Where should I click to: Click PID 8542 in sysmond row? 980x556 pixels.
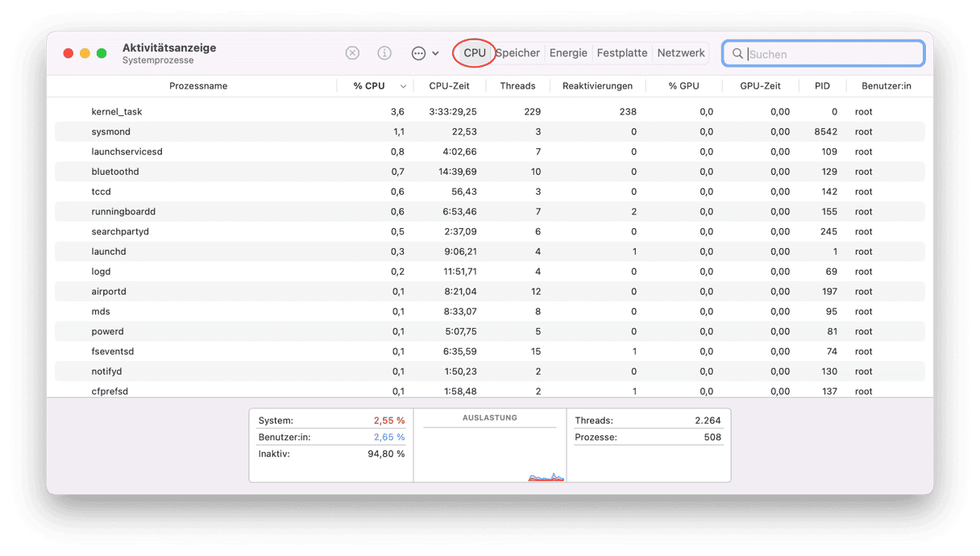click(x=826, y=131)
